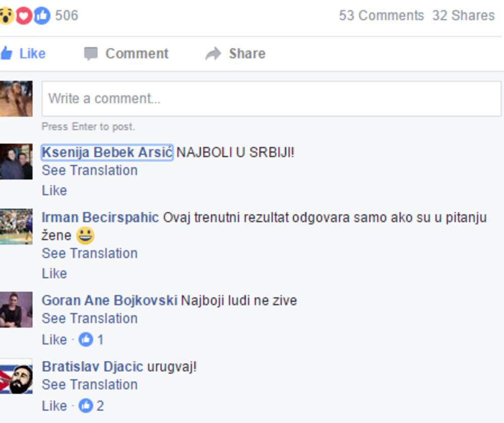The height and width of the screenshot is (423, 504).
Task: Click the Love heart reaction icon
Action: 24,16
